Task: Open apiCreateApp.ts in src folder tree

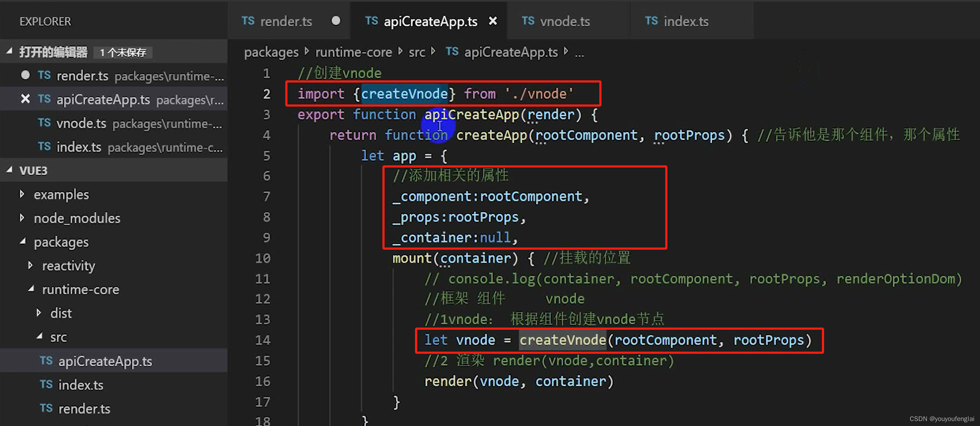Action: pos(114,360)
